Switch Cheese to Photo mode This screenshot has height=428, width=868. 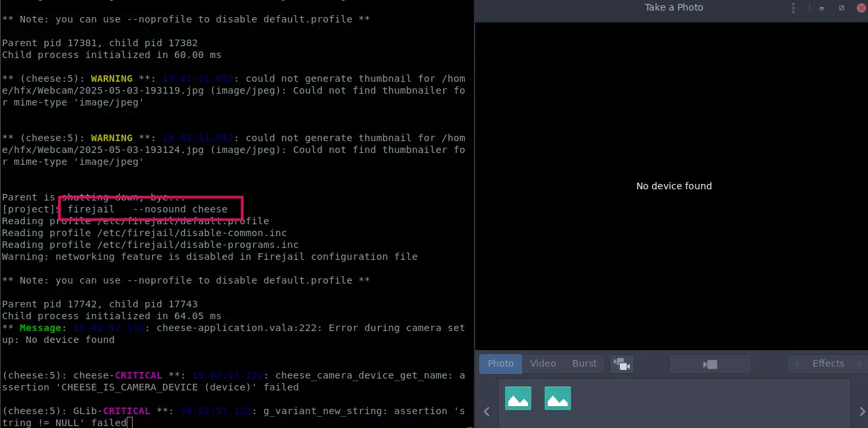tap(501, 363)
